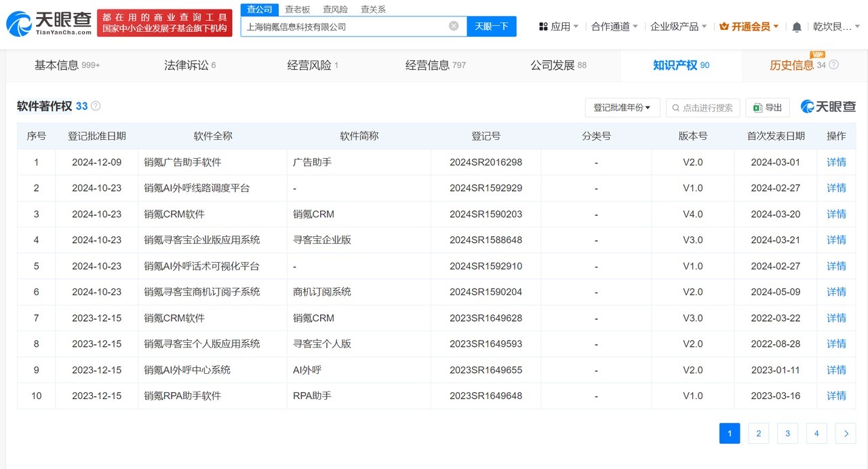Open the notifications bell icon
This screenshot has height=469, width=868.
[x=796, y=26]
